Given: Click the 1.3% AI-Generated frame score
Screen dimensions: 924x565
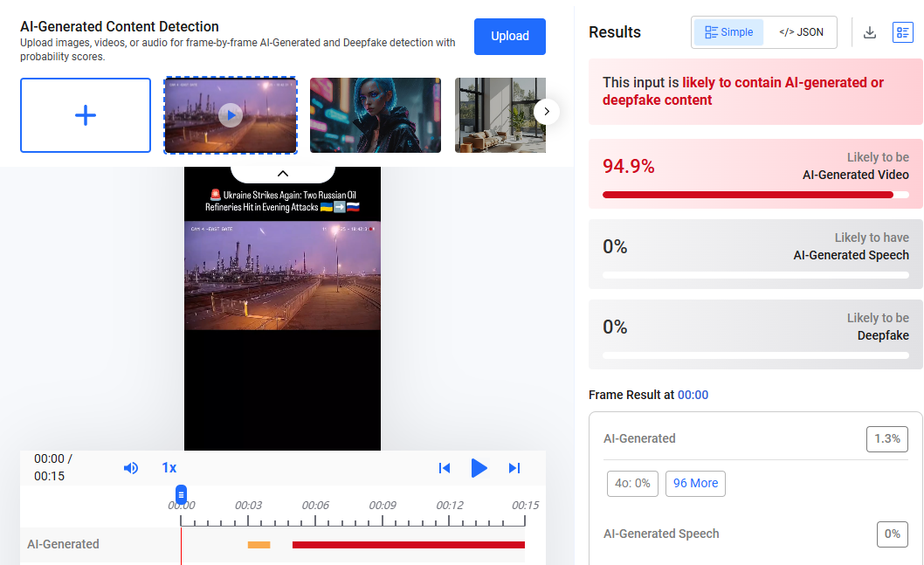Looking at the screenshot, I should coord(886,439).
